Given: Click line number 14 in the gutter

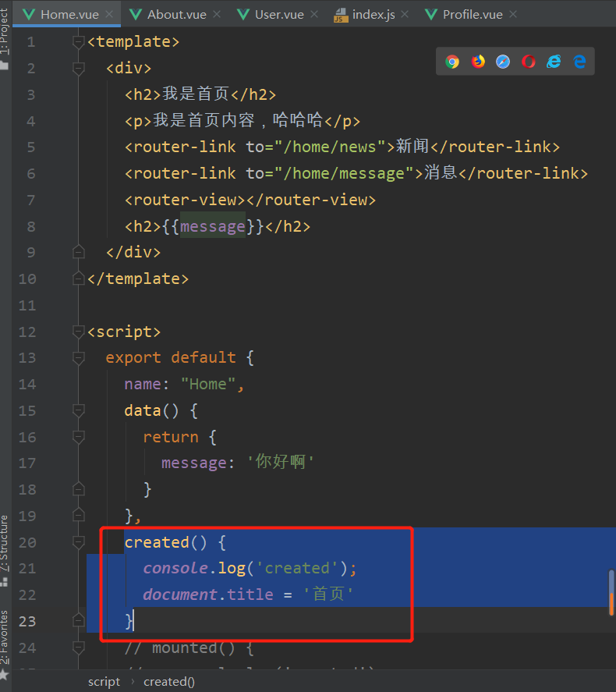Looking at the screenshot, I should pos(27,384).
